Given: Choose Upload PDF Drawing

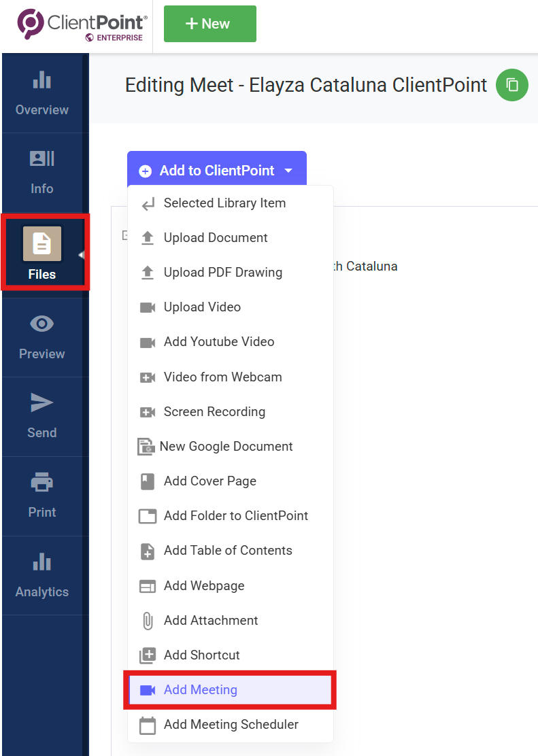Looking at the screenshot, I should point(230,273).
